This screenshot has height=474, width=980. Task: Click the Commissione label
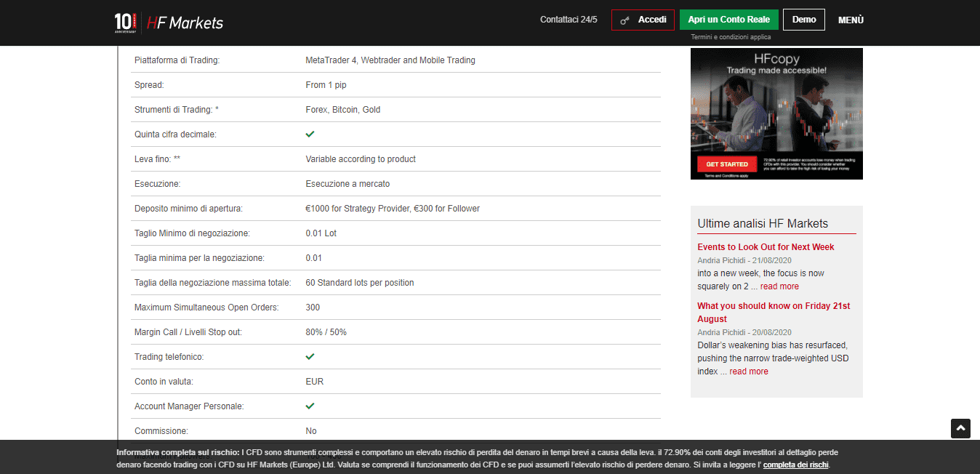click(161, 431)
